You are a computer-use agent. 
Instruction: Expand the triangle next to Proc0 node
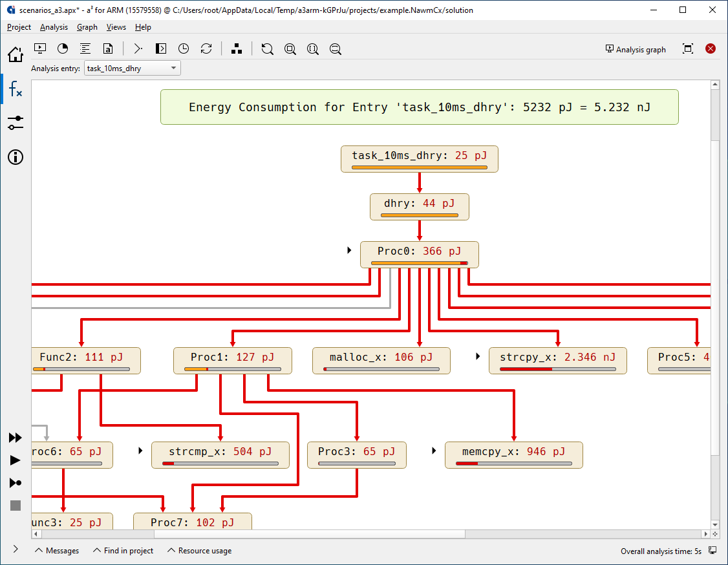pyautogui.click(x=349, y=250)
